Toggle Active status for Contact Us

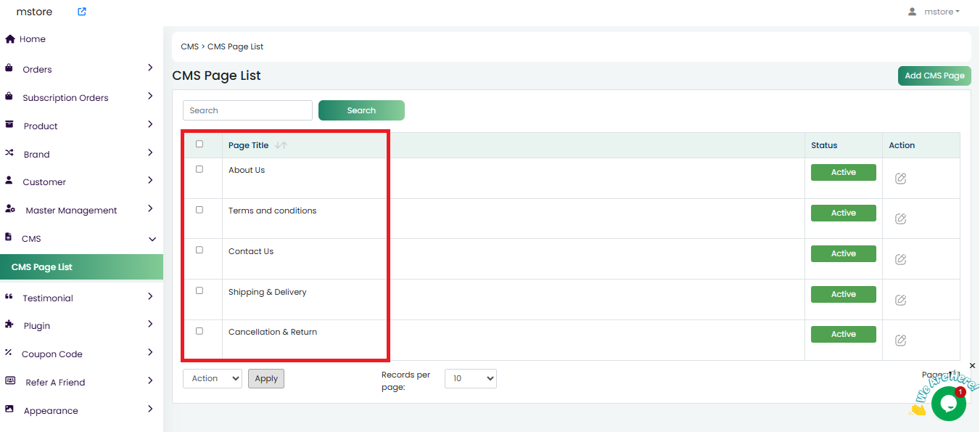(843, 253)
